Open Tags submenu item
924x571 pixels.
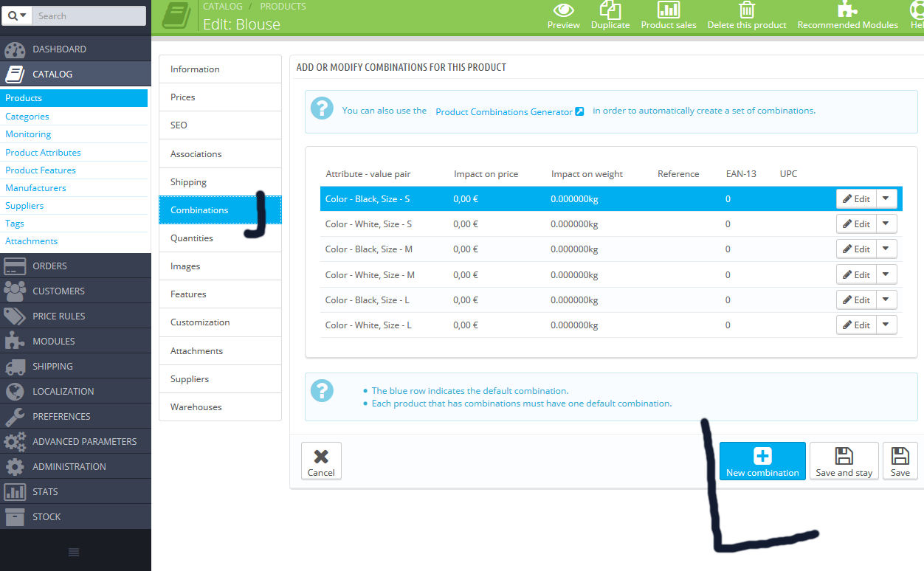tap(15, 224)
